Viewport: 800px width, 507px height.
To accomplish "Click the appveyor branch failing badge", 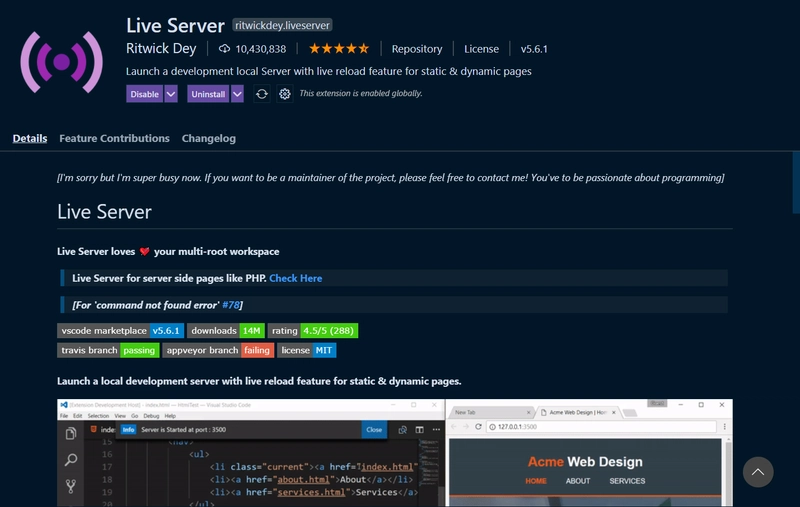I will (218, 350).
